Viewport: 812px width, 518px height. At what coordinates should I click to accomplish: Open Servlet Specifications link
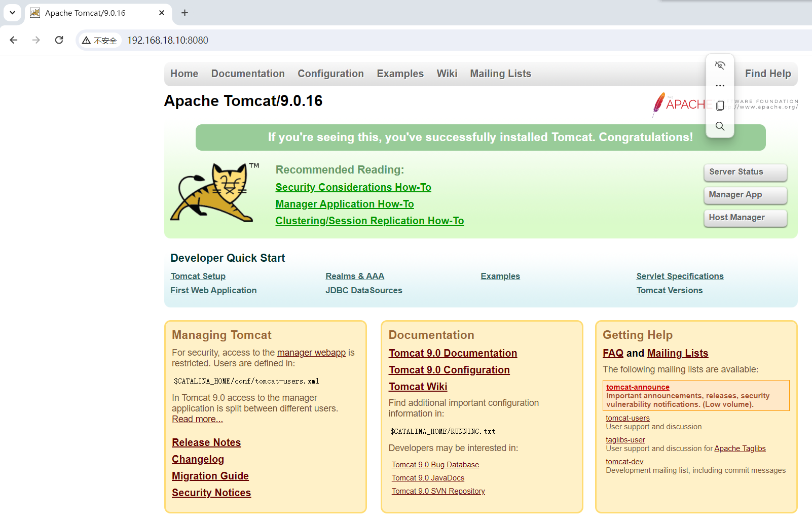pos(680,276)
